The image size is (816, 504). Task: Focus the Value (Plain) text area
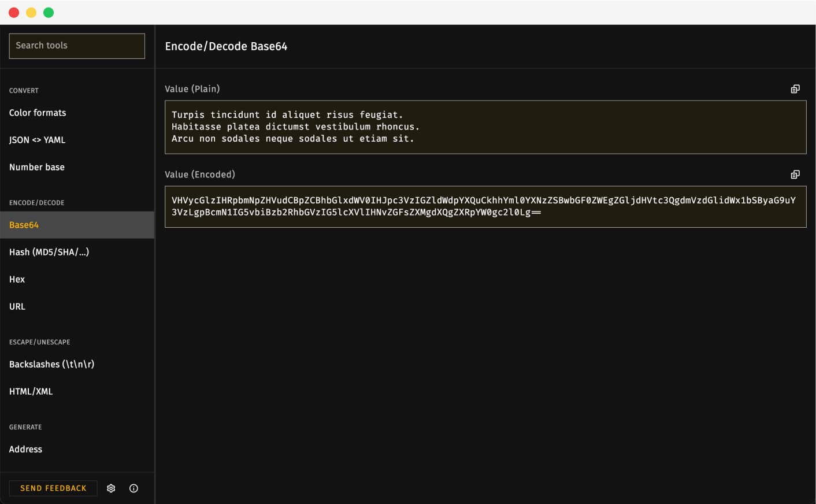click(x=485, y=127)
